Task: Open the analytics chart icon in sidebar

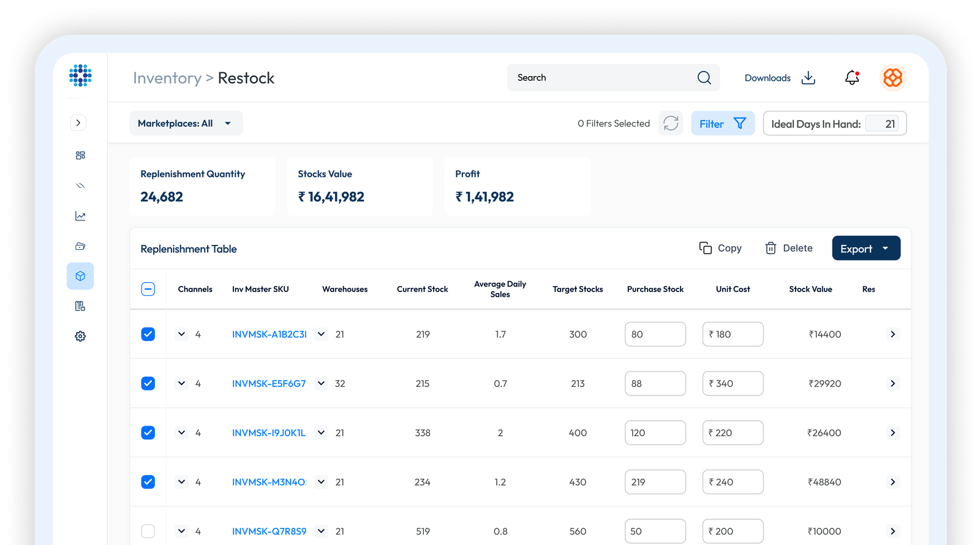Action: pos(80,216)
